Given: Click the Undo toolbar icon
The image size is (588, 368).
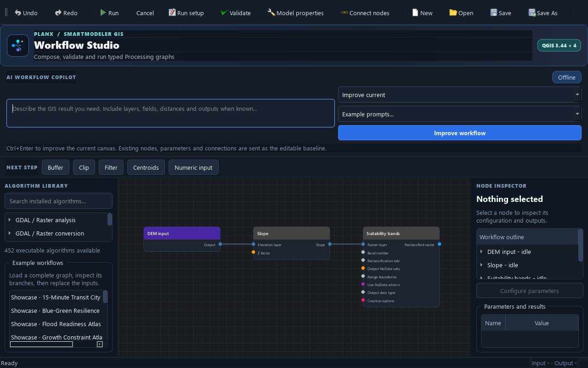Looking at the screenshot, I should (18, 13).
